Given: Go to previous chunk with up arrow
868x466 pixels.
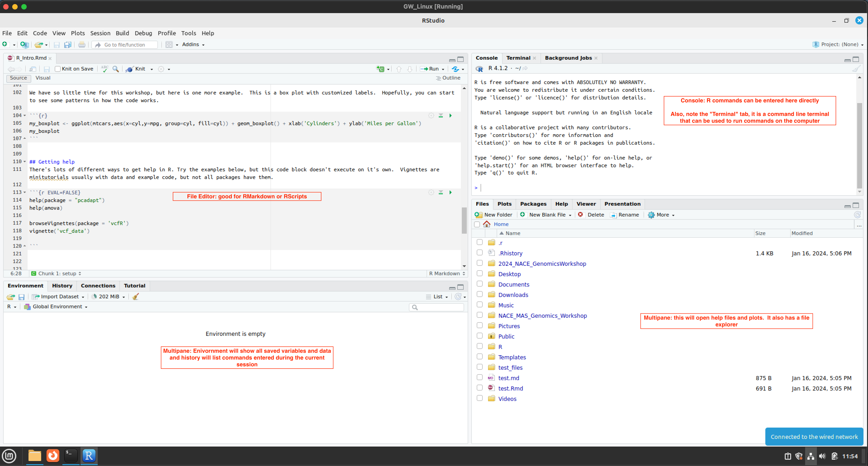Looking at the screenshot, I should coord(399,69).
